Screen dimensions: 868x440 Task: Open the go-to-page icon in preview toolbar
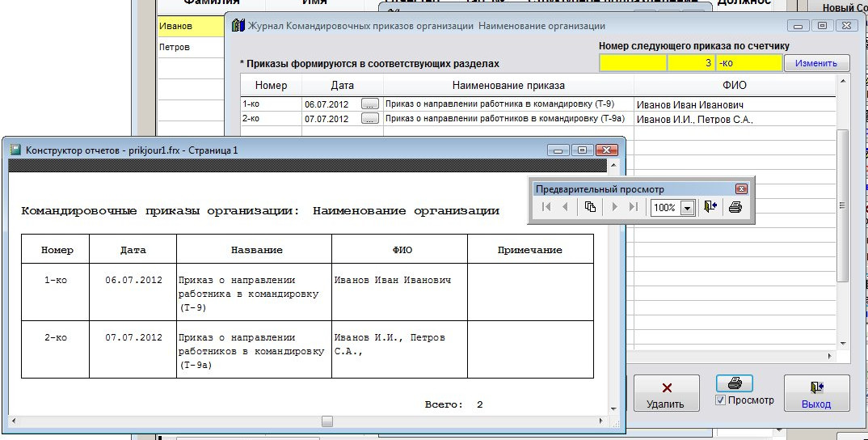pyautogui.click(x=590, y=207)
